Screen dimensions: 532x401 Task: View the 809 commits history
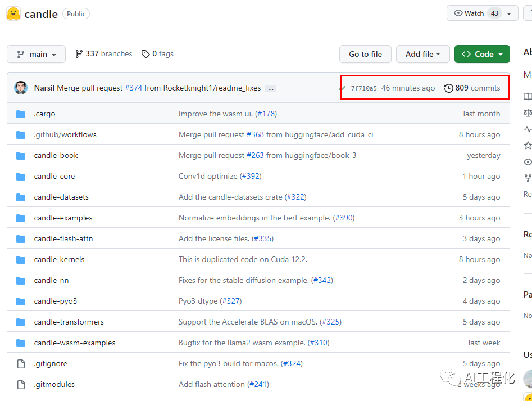pyautogui.click(x=478, y=88)
